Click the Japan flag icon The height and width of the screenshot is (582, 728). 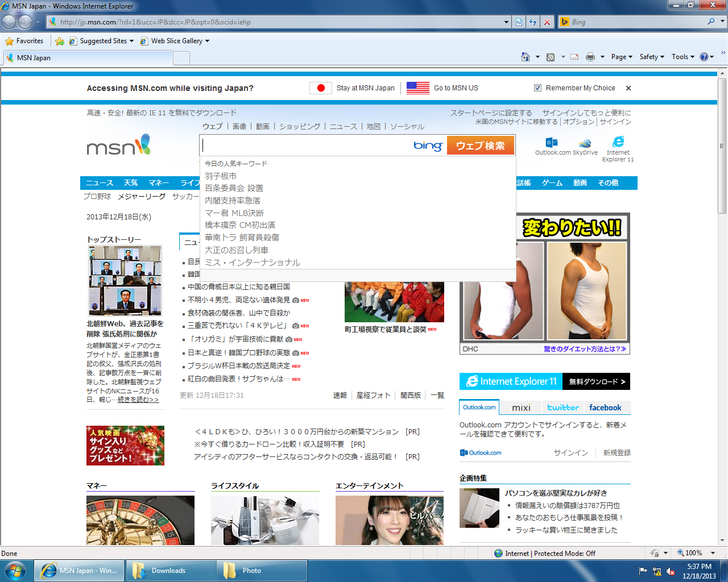tap(321, 88)
